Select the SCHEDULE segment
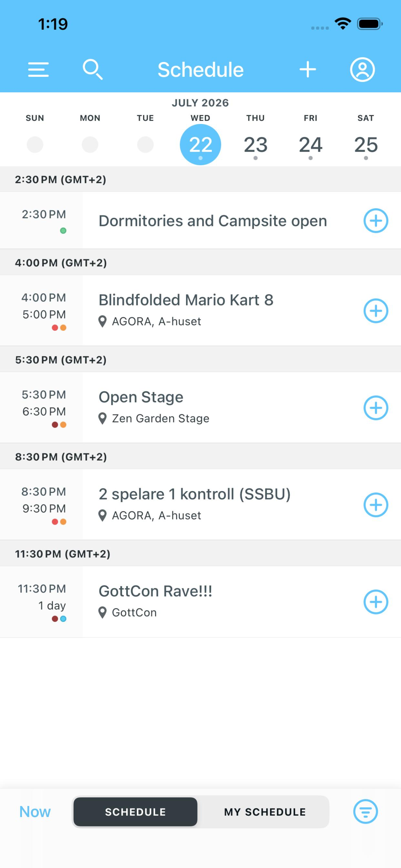 point(136,812)
